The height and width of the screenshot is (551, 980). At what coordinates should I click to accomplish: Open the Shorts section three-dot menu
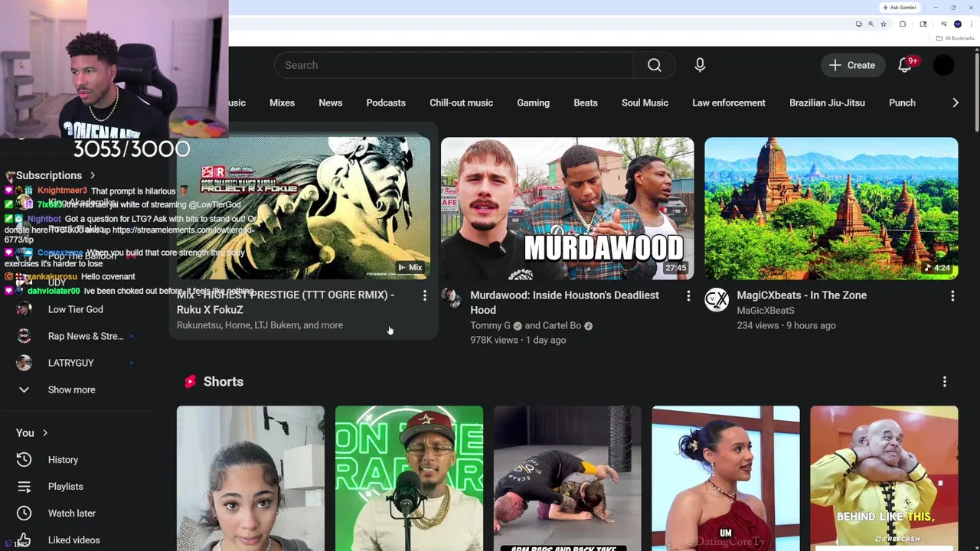(945, 381)
